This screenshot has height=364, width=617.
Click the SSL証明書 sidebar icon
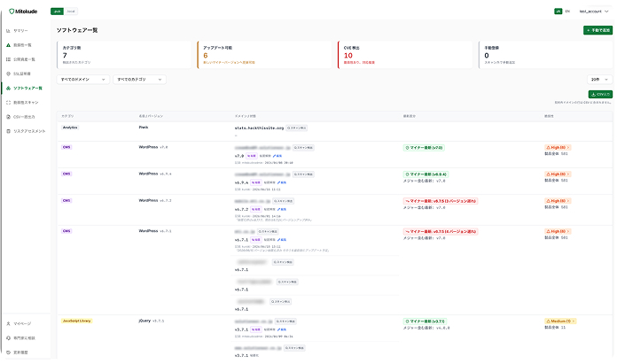point(8,74)
